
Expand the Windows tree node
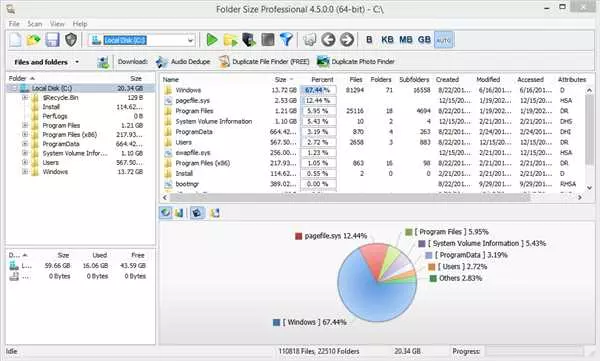[x=25, y=172]
